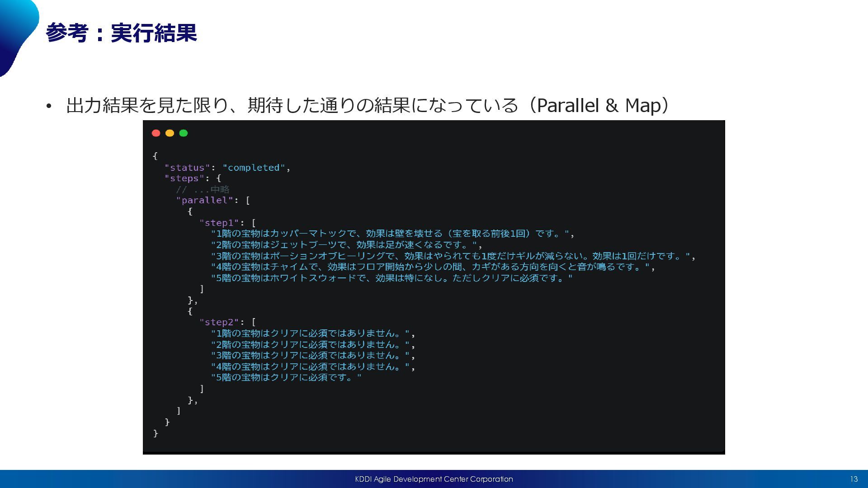Click the "parallel" key in the code

coord(204,200)
